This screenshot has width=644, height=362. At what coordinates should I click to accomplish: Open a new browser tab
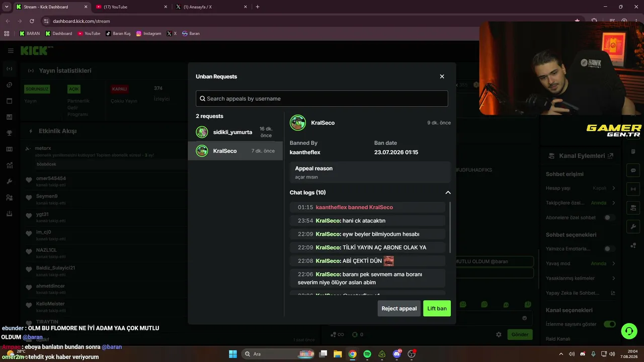pyautogui.click(x=258, y=7)
